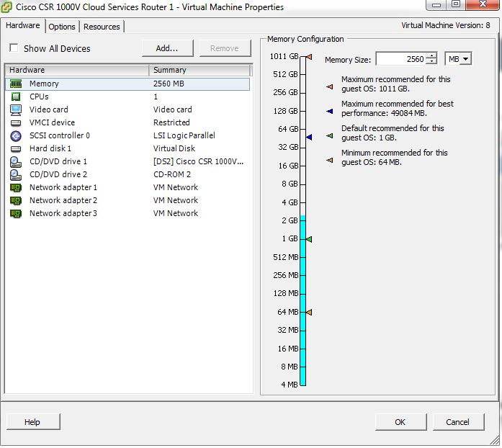Set memory slider at the 16 GB tick

[x=303, y=166]
